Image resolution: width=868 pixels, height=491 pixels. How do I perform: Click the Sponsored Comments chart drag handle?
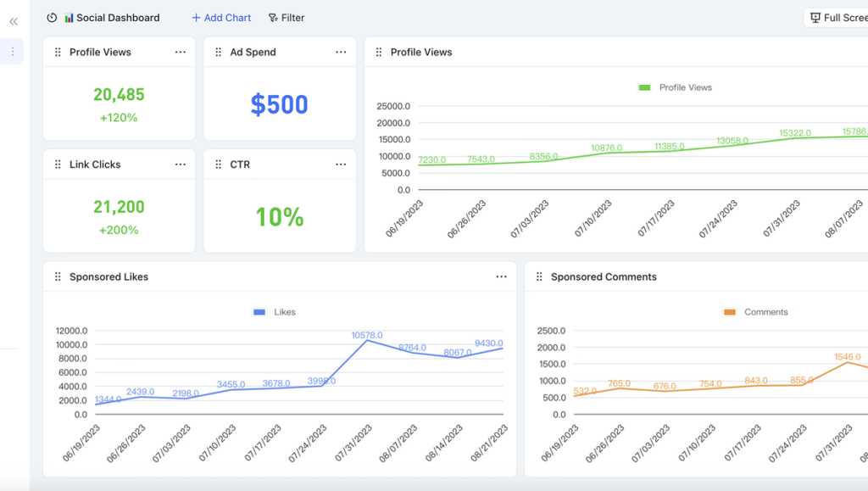[539, 277]
